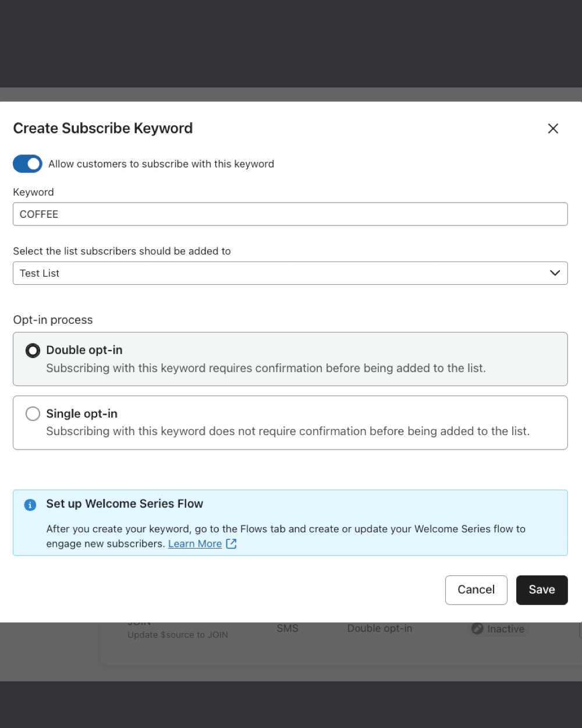Click the Keyword input field containing COFFEE
The height and width of the screenshot is (728, 582).
(290, 214)
